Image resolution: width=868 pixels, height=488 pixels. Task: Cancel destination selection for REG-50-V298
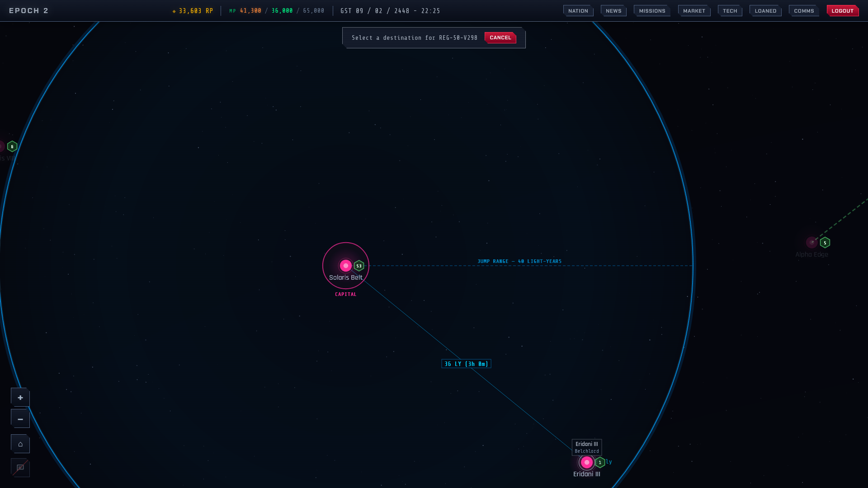click(500, 38)
